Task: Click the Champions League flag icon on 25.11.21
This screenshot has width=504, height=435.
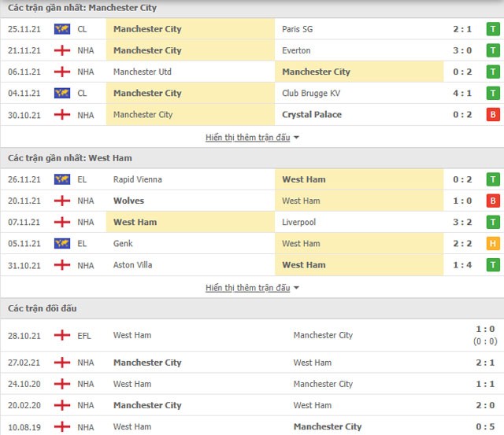Action: [x=62, y=29]
